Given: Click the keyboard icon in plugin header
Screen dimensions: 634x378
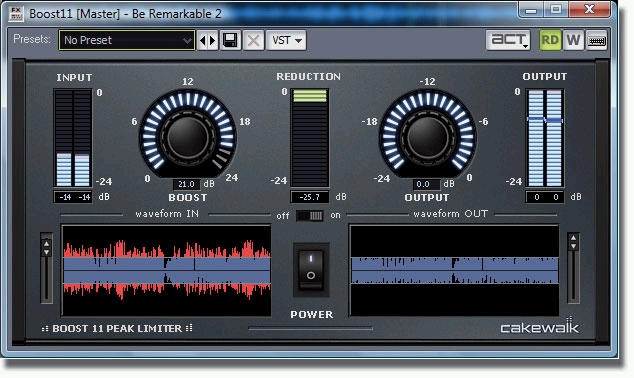Looking at the screenshot, I should pos(596,40).
